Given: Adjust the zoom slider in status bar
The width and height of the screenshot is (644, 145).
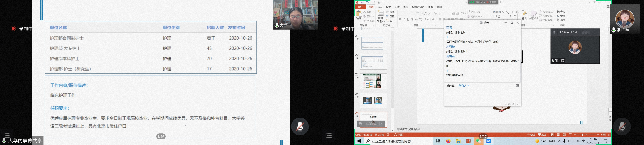Looking at the screenshot, I should pos(583,135).
